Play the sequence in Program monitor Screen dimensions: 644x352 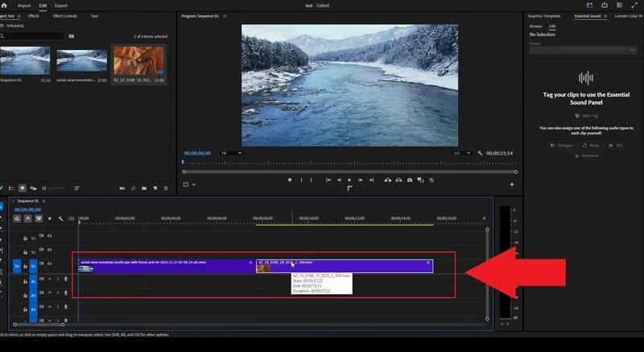click(x=349, y=180)
